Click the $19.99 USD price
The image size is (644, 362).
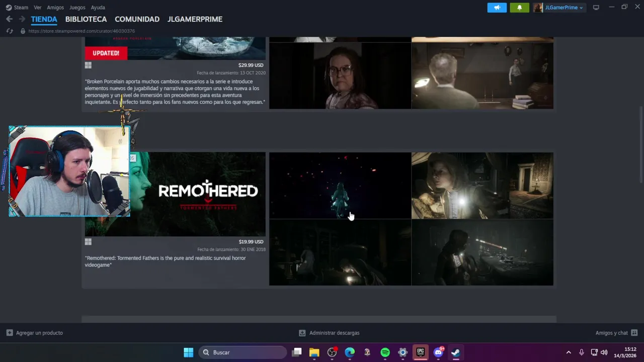pyautogui.click(x=251, y=242)
